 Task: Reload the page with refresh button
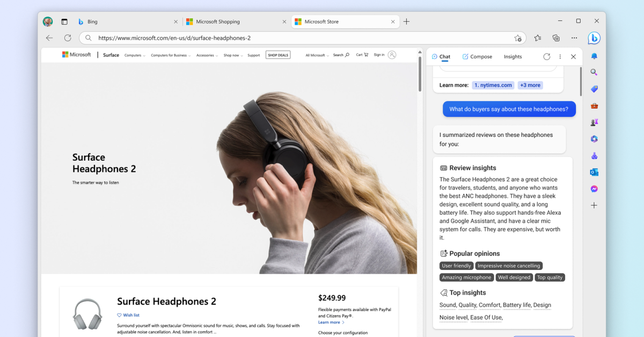coord(68,38)
